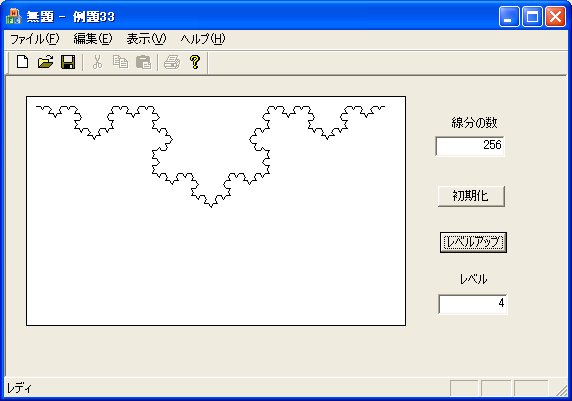Viewport: 572px width, 401px height.
Task: Click the レベル field showing 4
Action: click(x=473, y=304)
